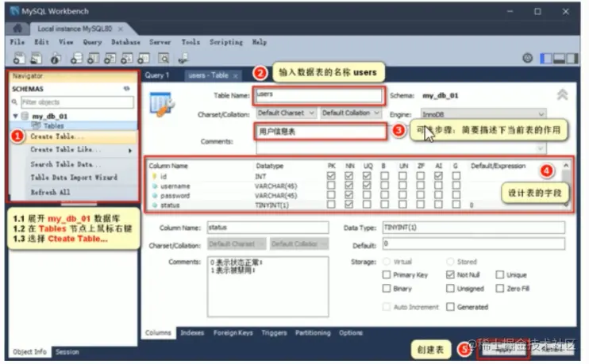Open the Engine InnoDB dropdown
This screenshot has width=589, height=364.
483,114
